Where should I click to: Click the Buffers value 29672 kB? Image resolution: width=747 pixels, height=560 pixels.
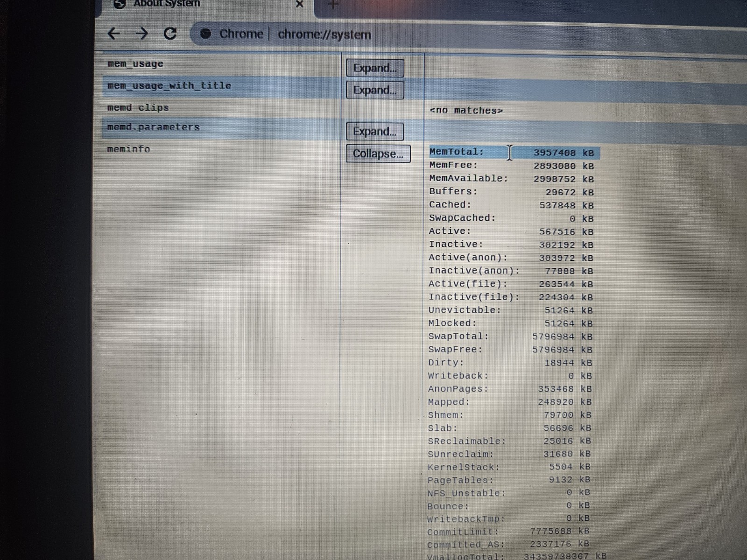tap(570, 192)
